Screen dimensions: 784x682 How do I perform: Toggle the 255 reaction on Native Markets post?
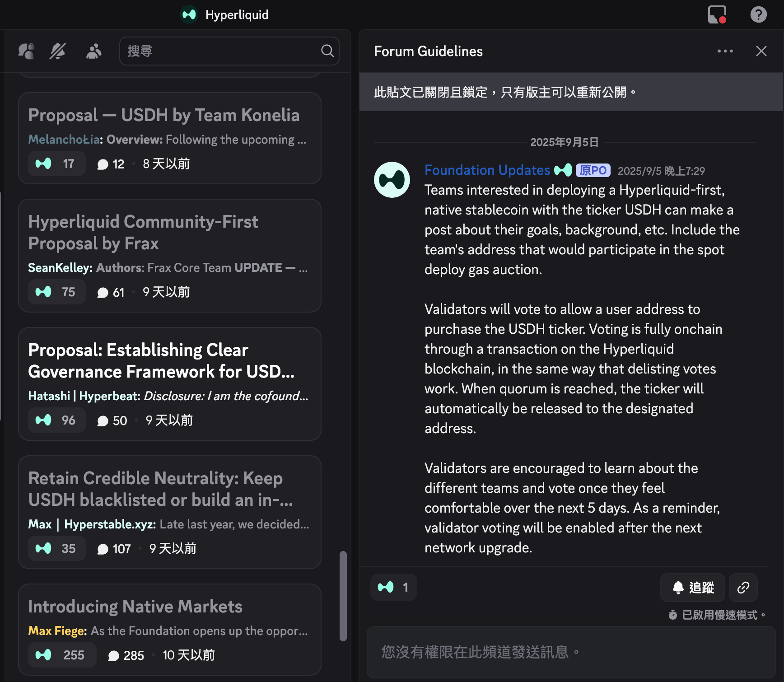point(62,655)
